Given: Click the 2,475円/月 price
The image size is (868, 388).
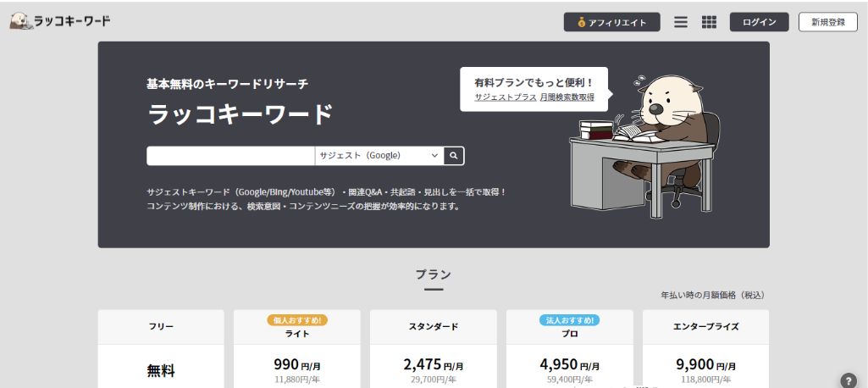Looking at the screenshot, I should point(434,365).
